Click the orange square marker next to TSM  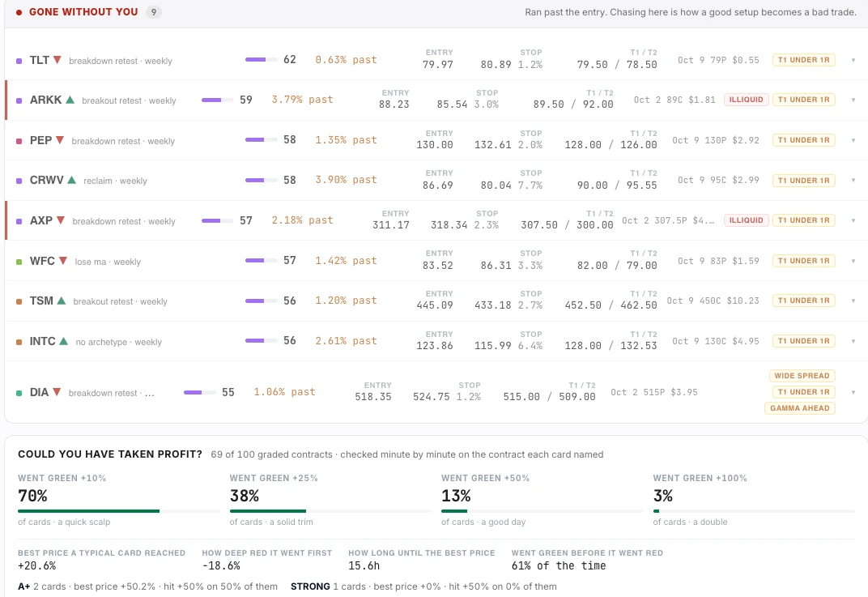[x=19, y=301]
